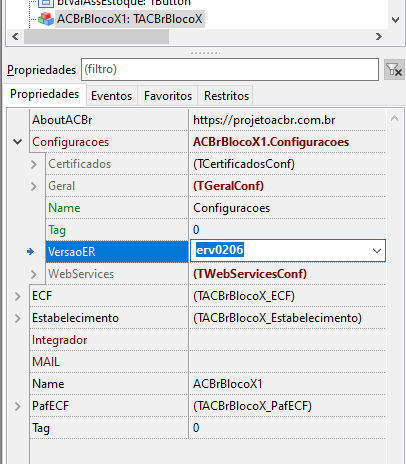Image resolution: width=406 pixels, height=464 pixels.
Task: Expand the Certificados sub-property
Action: click(34, 164)
